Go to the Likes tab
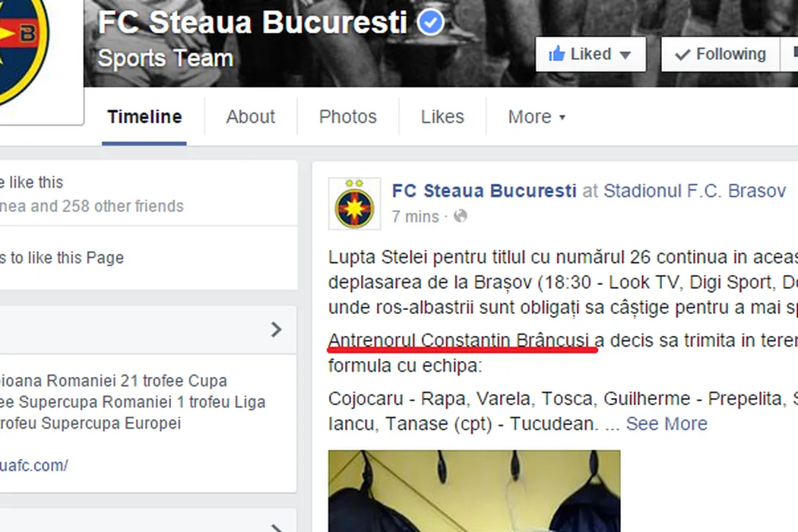 point(442,117)
